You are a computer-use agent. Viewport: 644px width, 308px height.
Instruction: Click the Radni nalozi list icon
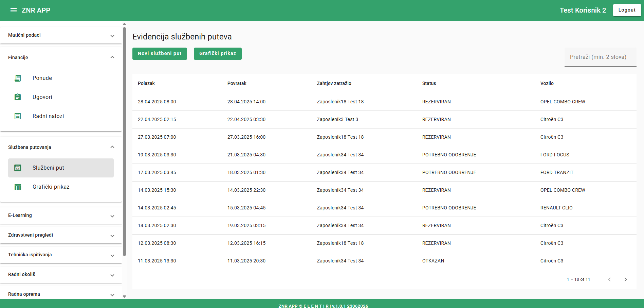pyautogui.click(x=18, y=116)
